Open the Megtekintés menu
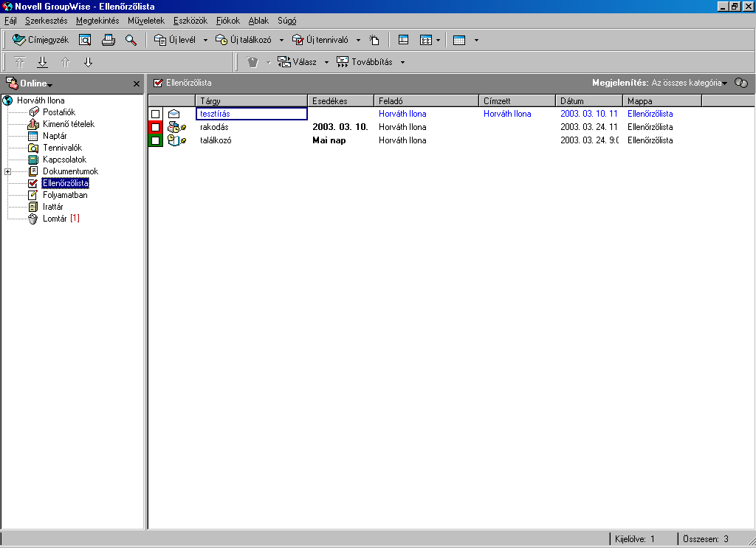The image size is (756, 548). (97, 21)
